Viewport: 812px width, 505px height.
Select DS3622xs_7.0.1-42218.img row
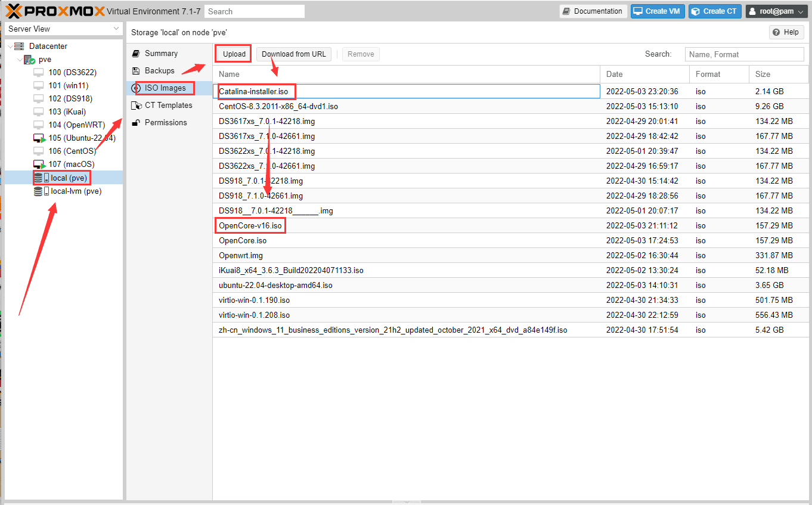point(510,151)
